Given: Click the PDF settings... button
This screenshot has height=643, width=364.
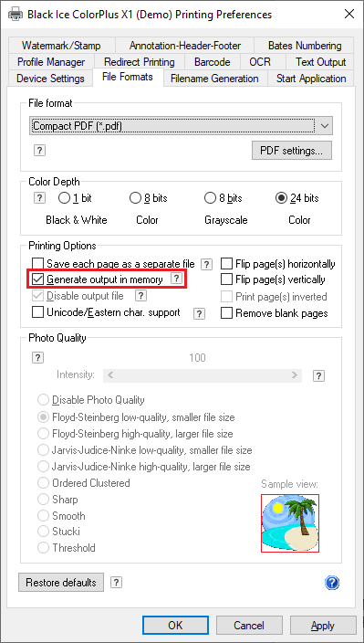Looking at the screenshot, I should [292, 151].
